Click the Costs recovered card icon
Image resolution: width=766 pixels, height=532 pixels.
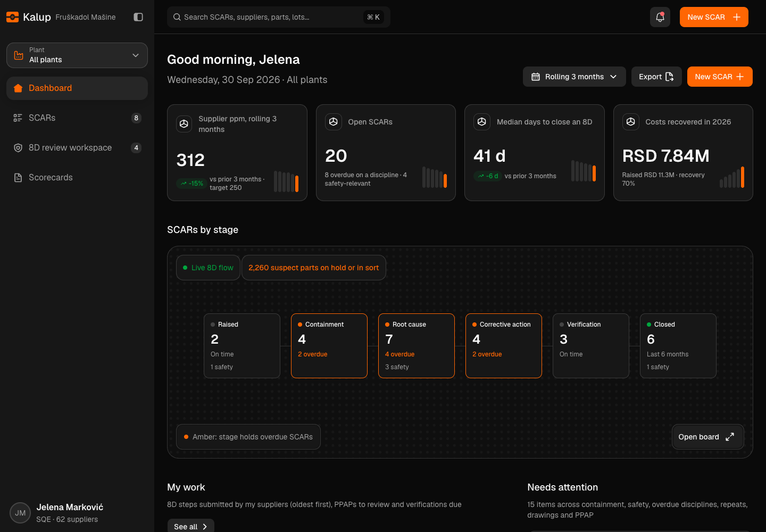pos(630,122)
